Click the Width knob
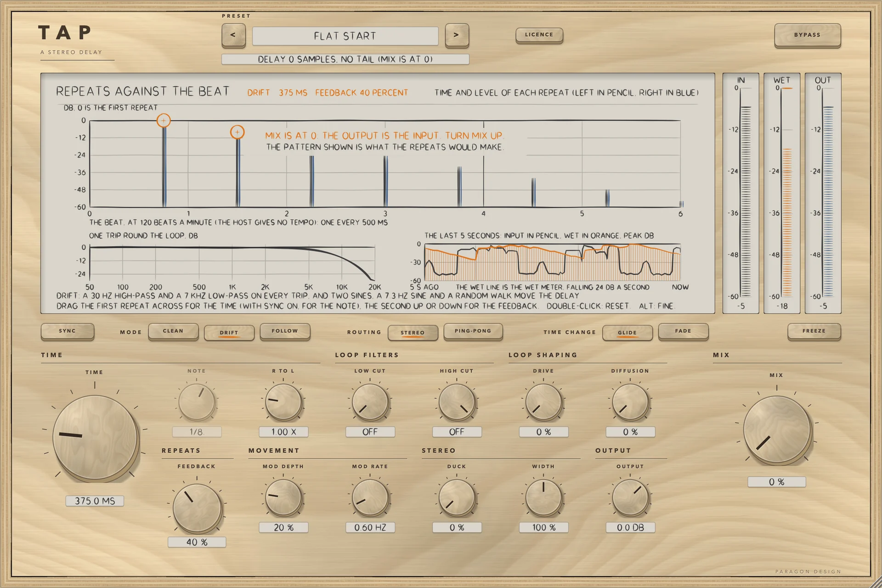 543,498
